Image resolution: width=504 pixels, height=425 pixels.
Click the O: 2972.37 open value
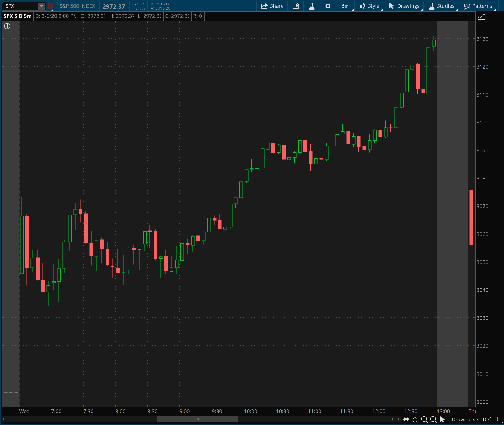point(93,16)
